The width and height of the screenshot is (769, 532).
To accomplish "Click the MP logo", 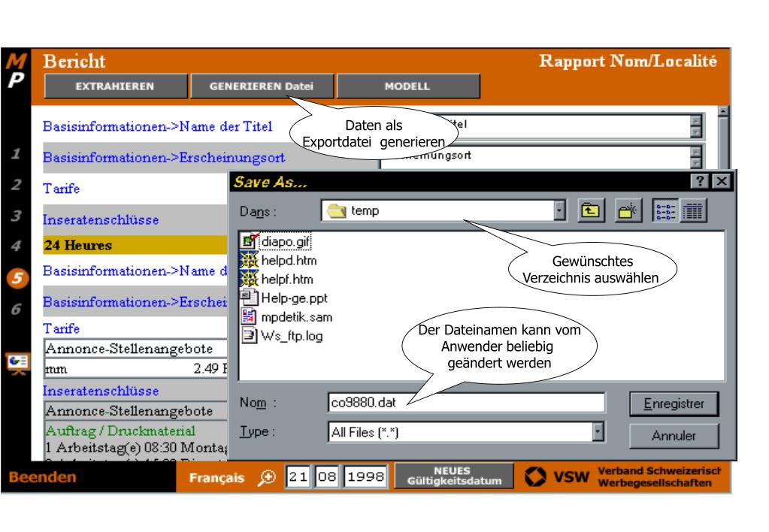I will [x=16, y=70].
